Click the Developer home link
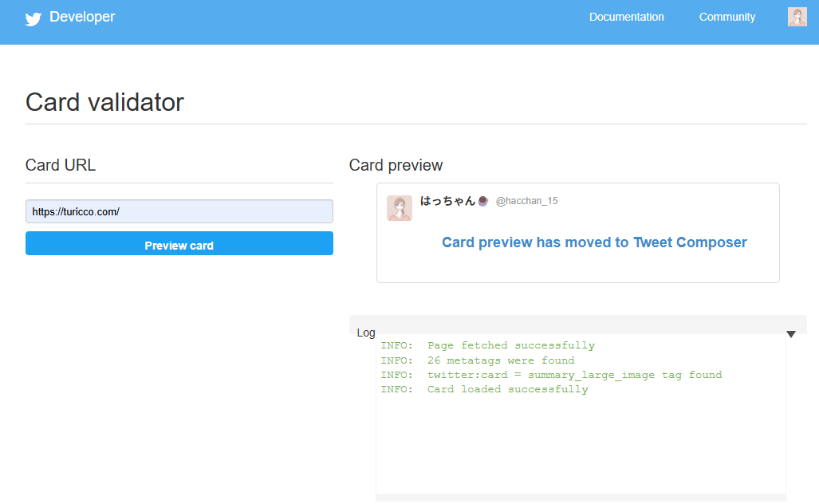819x504 pixels. (82, 17)
